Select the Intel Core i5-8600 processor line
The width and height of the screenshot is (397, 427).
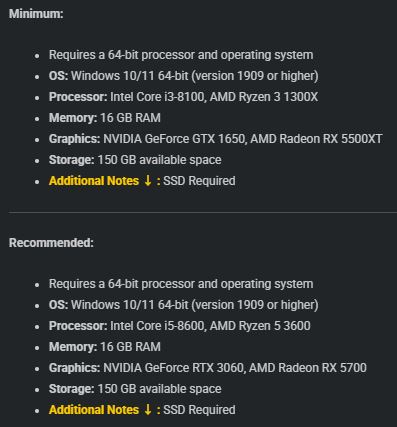(x=180, y=326)
